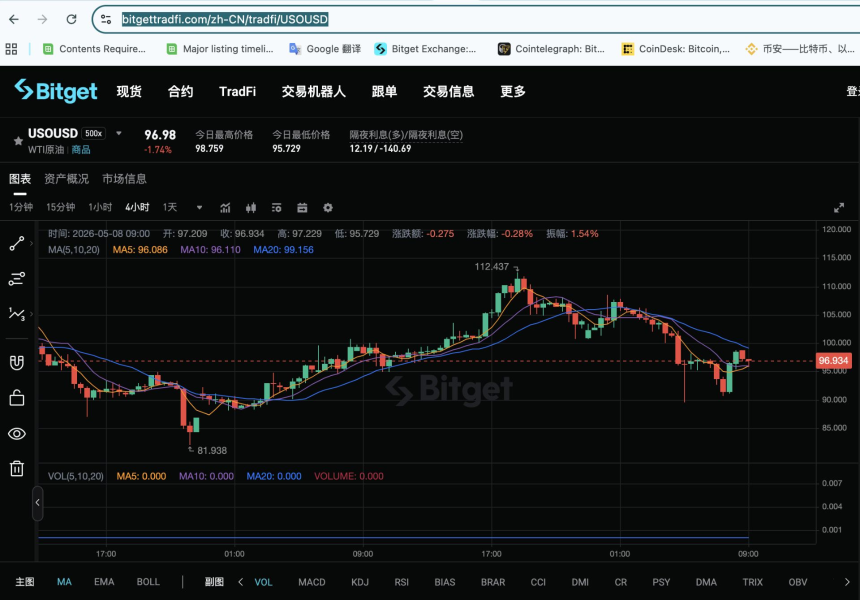The image size is (860, 600).
Task: Select the 1分钟 timeframe
Action: pyautogui.click(x=21, y=207)
